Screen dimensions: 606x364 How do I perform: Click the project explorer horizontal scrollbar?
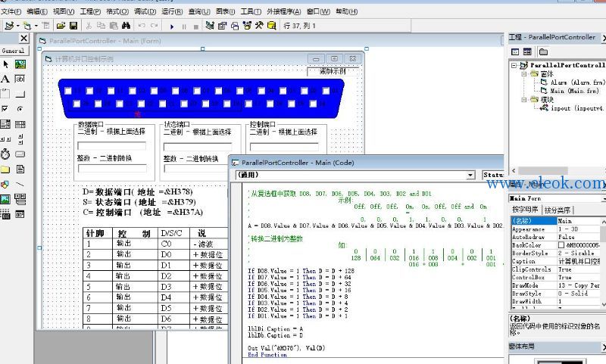click(557, 170)
